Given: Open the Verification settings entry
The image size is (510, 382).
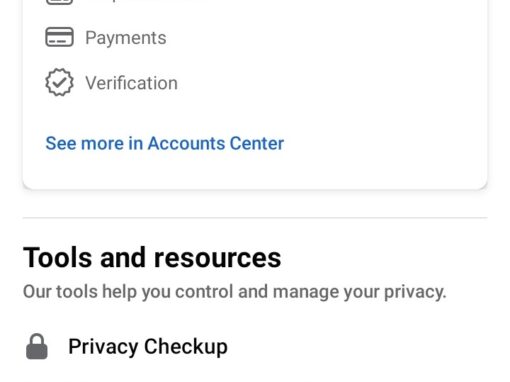Looking at the screenshot, I should tap(255, 83).
